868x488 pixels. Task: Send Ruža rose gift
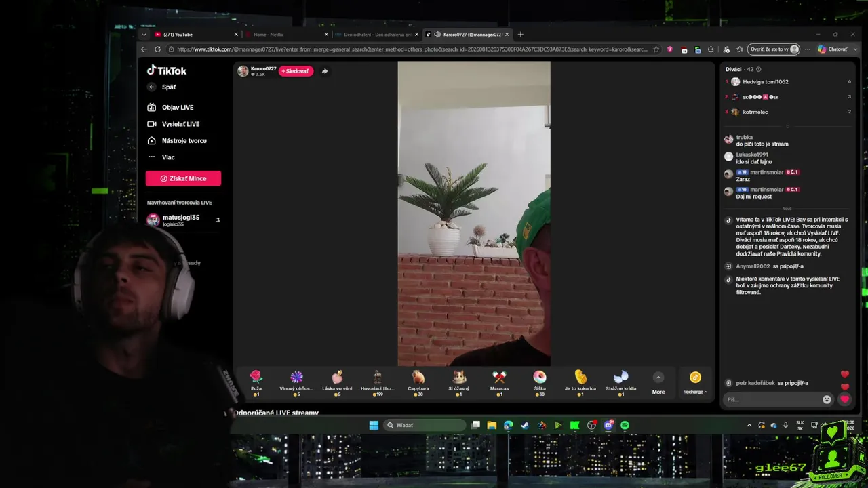[256, 383]
